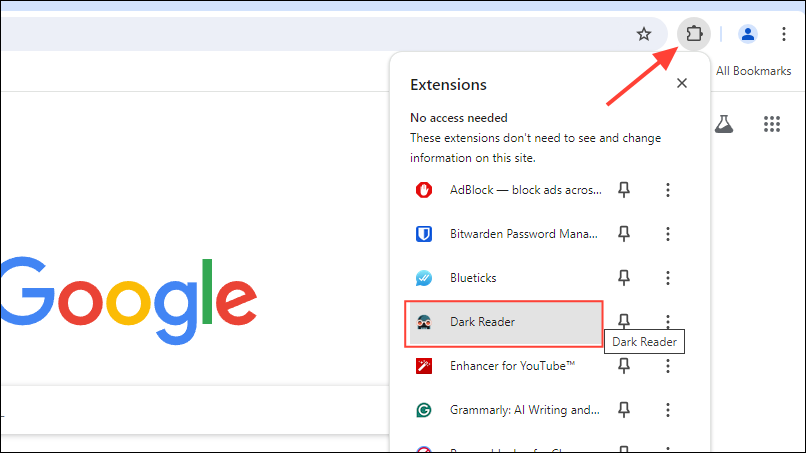Click the 'Extensions' popup title
The width and height of the screenshot is (806, 453).
pos(448,84)
